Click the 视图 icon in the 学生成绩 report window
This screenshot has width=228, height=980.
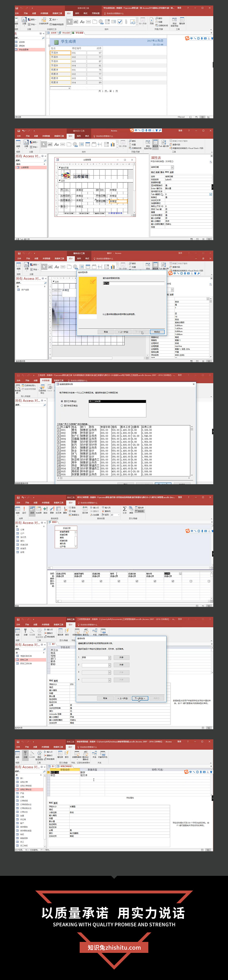click(17, 22)
